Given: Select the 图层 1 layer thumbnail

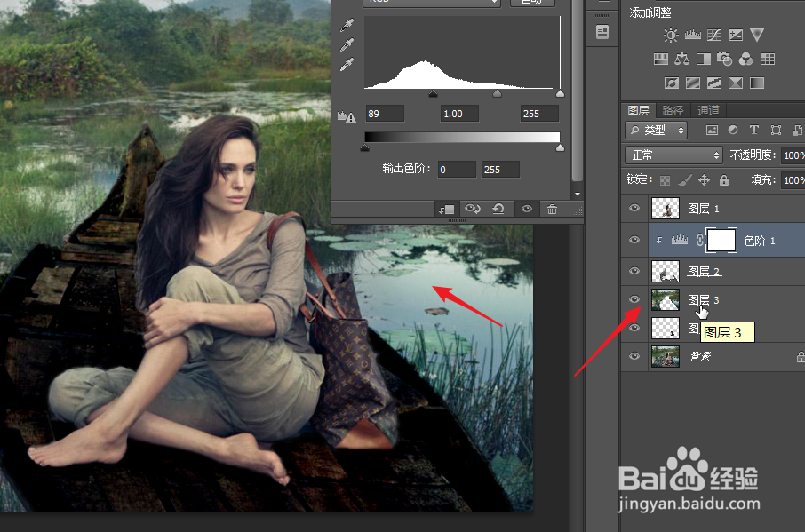Looking at the screenshot, I should coord(666,209).
